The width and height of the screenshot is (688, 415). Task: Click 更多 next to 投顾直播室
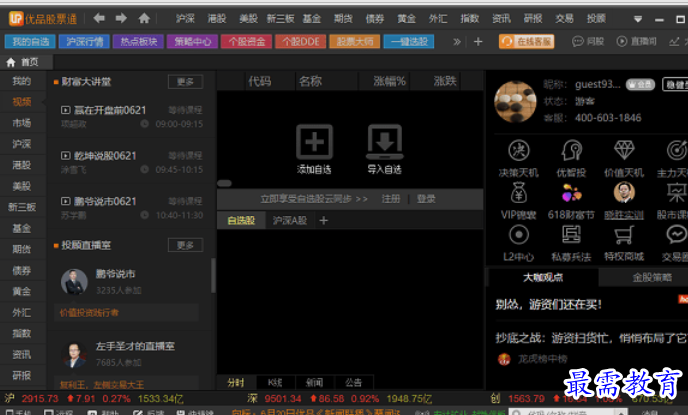coord(185,245)
